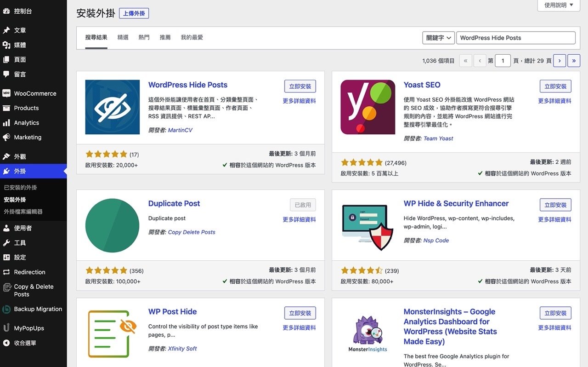The image size is (588, 367).
Task: Open Duplicate Post green circle thumbnail
Action: [113, 226]
